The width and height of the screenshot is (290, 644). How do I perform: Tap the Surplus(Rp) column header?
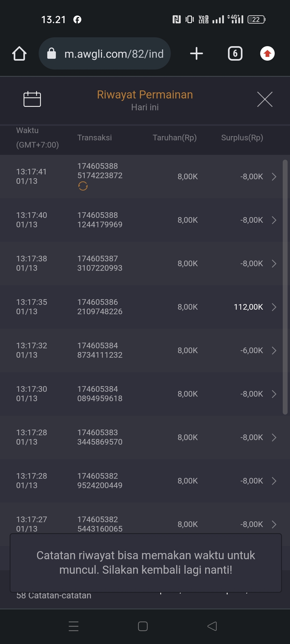(x=242, y=138)
